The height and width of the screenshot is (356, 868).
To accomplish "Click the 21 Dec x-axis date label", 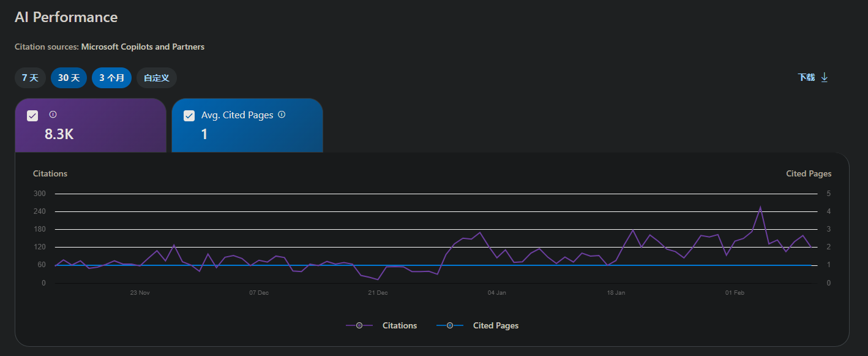I will click(x=378, y=293).
